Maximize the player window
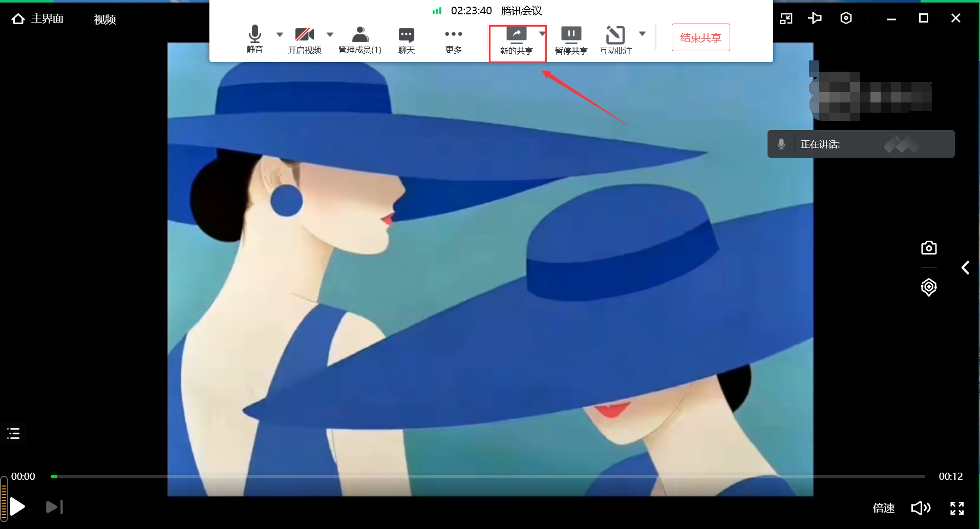 [x=924, y=18]
